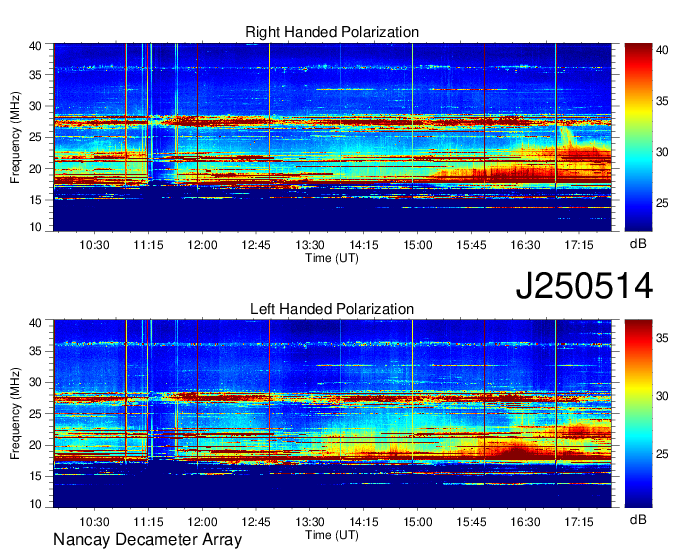Click the "Nancay Decameter Array" caption
The height and width of the screenshot is (552, 680).
tap(147, 540)
